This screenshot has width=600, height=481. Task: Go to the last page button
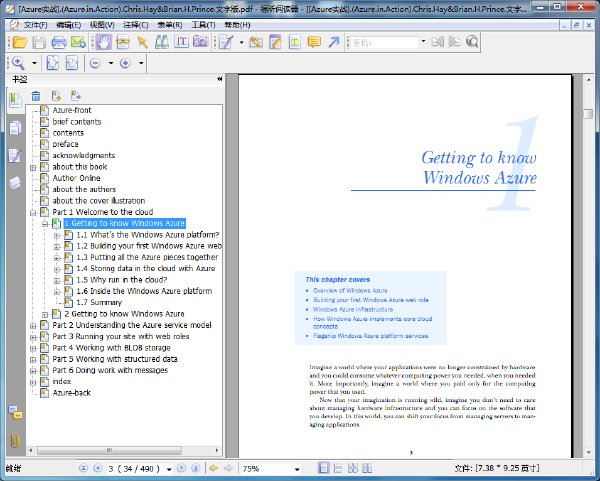click(x=196, y=468)
